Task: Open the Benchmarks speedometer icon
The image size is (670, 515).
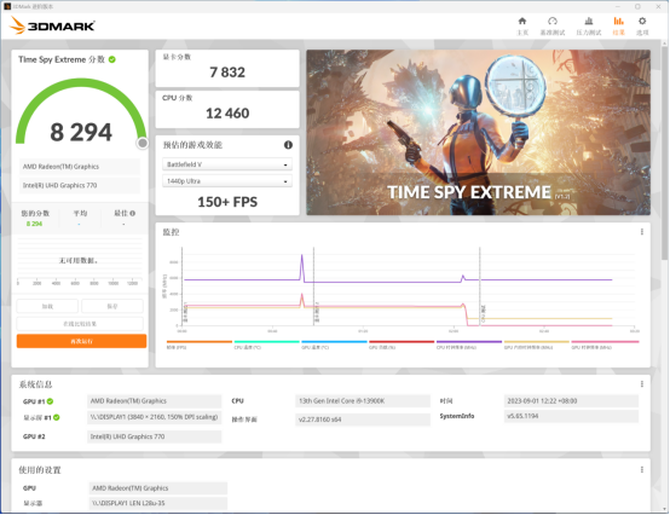Action: 552,21
